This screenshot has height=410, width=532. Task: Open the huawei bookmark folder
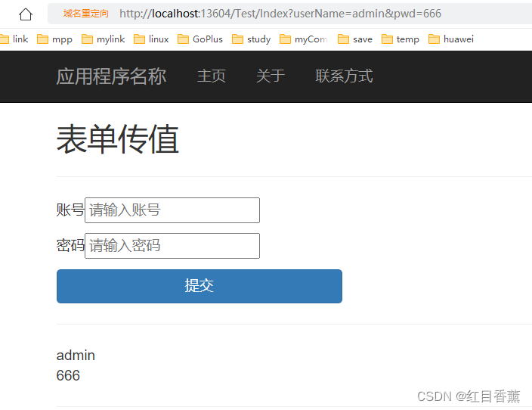click(x=451, y=39)
